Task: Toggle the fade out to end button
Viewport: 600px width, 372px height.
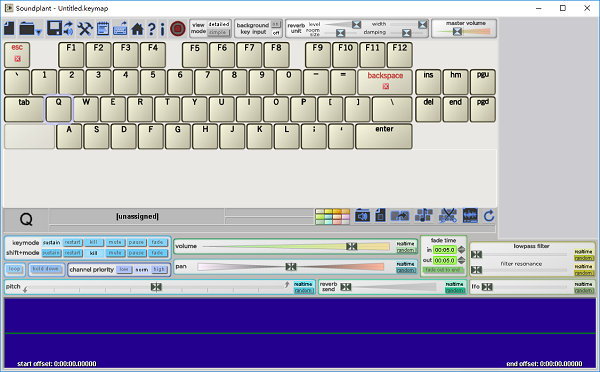Action: 442,270
